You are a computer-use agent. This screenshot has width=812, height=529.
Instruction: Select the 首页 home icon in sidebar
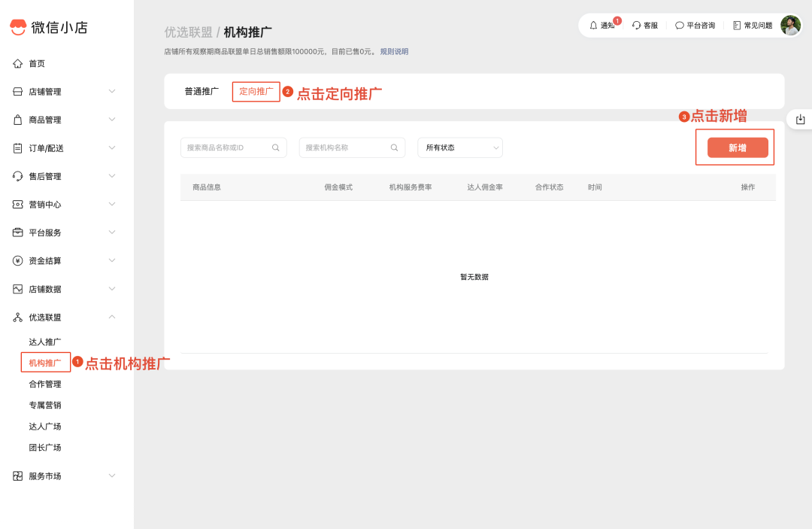tap(18, 63)
